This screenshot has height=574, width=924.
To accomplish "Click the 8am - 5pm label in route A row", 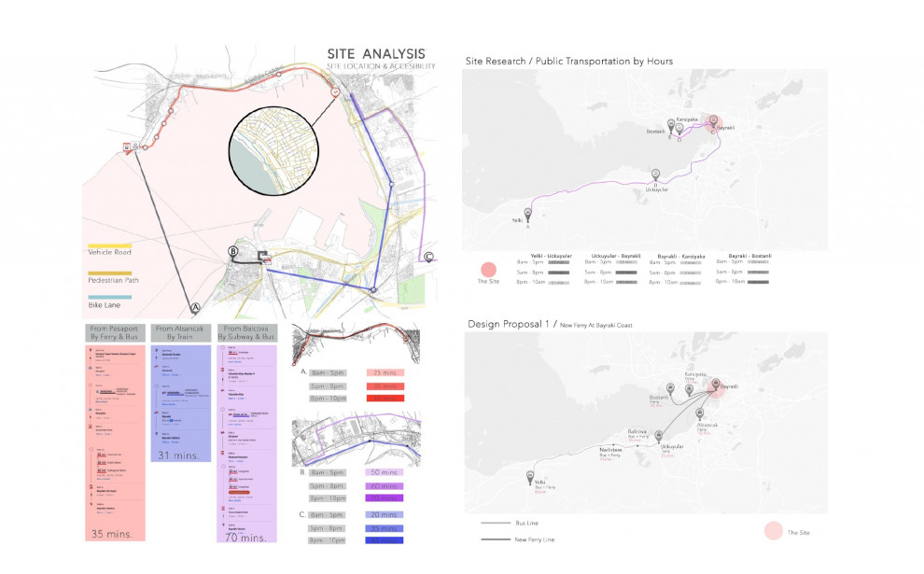I will pyautogui.click(x=328, y=372).
